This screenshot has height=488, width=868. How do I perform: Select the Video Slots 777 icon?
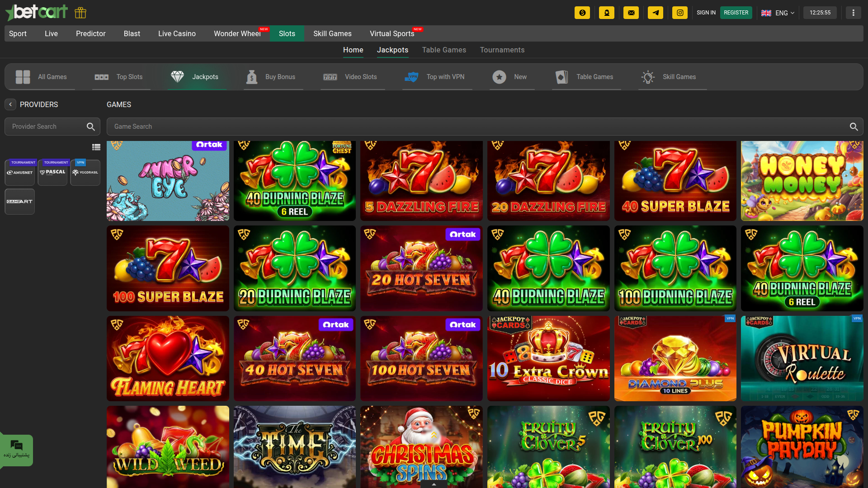(330, 77)
